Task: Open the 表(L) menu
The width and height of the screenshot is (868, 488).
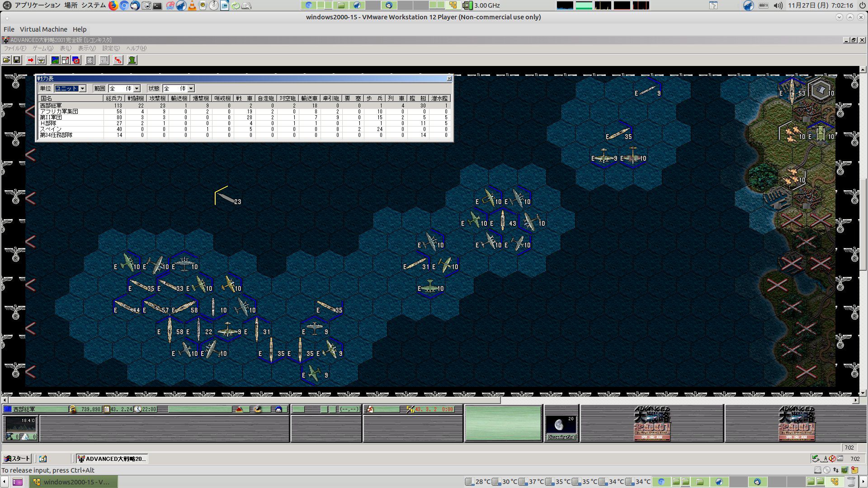Action: [66, 48]
